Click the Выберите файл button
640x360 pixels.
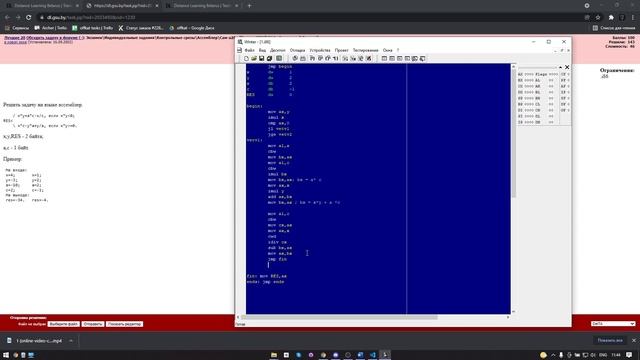point(64,324)
